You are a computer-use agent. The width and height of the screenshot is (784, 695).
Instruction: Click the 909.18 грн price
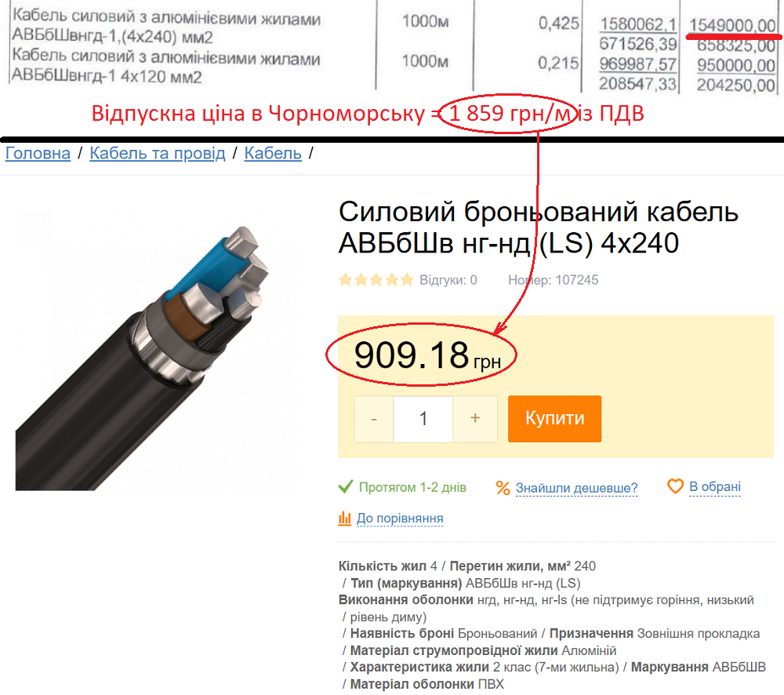[x=427, y=355]
